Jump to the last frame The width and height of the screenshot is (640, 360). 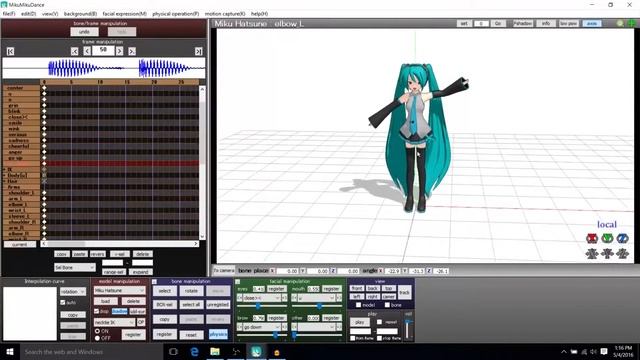click(x=198, y=51)
